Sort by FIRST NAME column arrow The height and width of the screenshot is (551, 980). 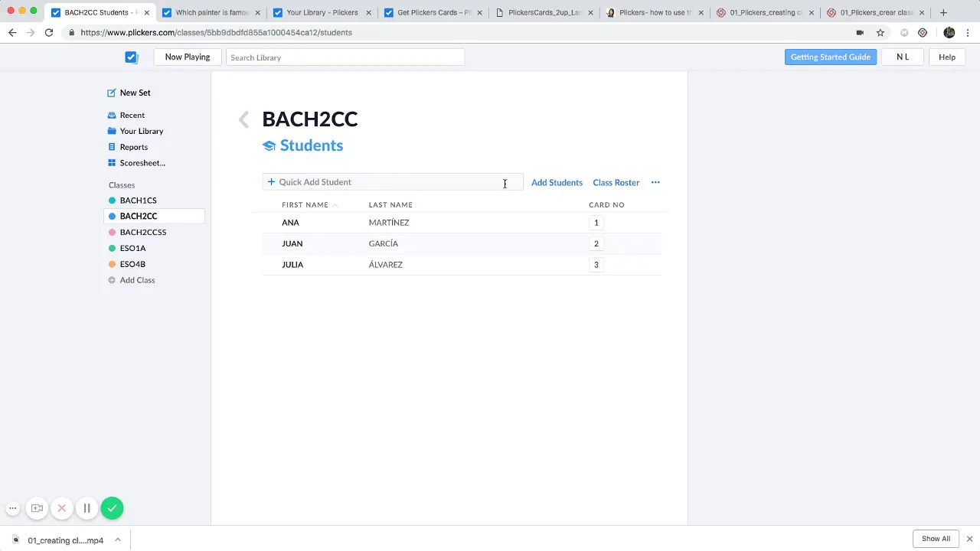[335, 205]
